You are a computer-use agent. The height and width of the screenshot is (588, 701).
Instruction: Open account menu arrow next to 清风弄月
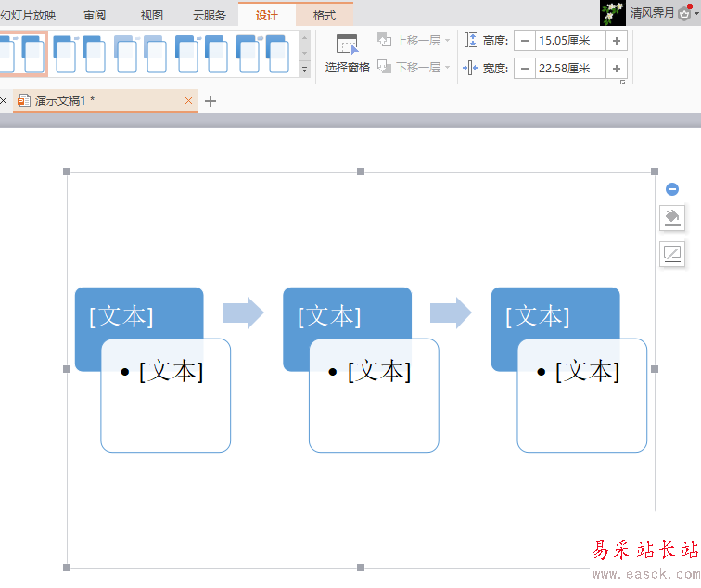[696, 13]
